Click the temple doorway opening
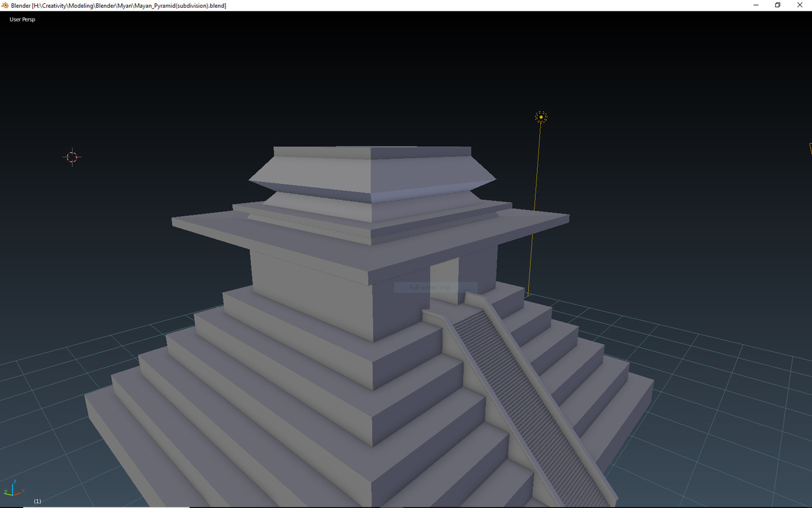This screenshot has width=812, height=508. 443,280
